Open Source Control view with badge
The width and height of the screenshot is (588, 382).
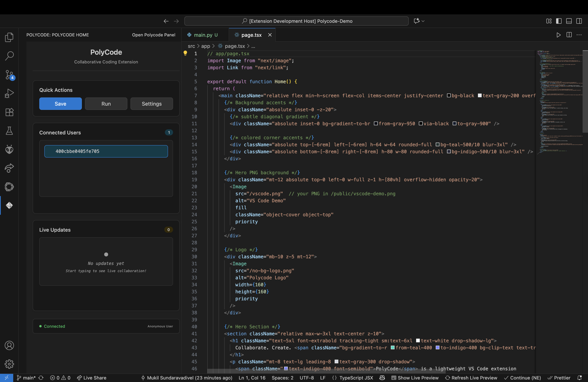(9, 74)
